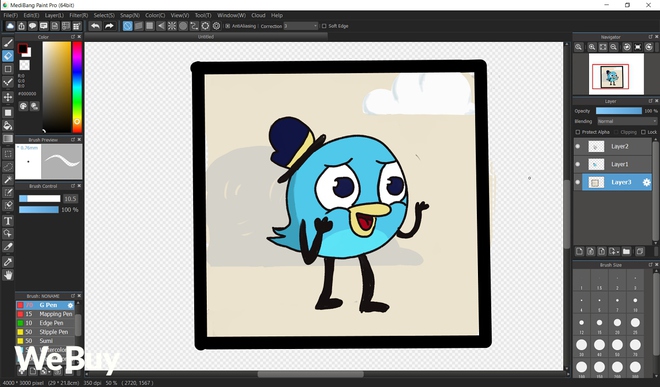Open the File menu
This screenshot has width=660, height=387.
[10, 15]
